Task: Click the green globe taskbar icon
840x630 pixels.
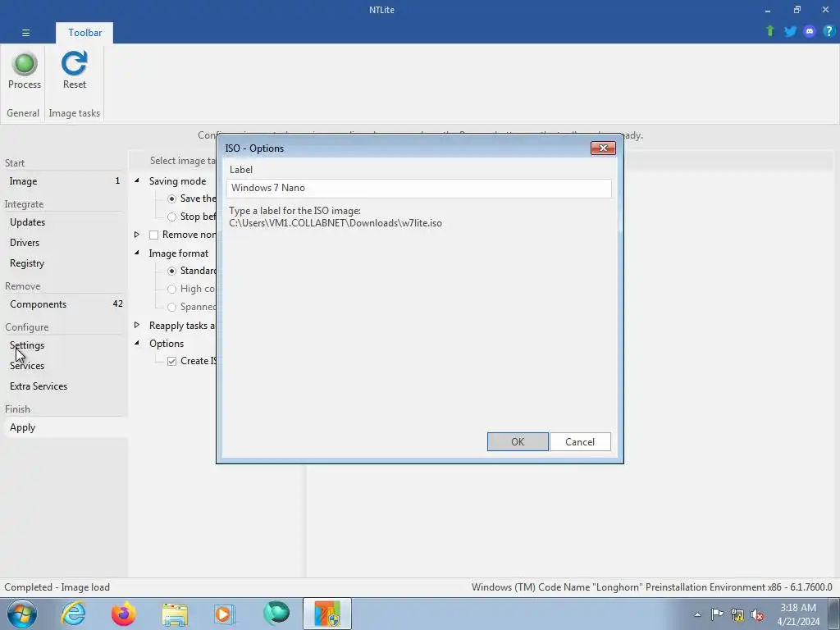Action: point(276,614)
